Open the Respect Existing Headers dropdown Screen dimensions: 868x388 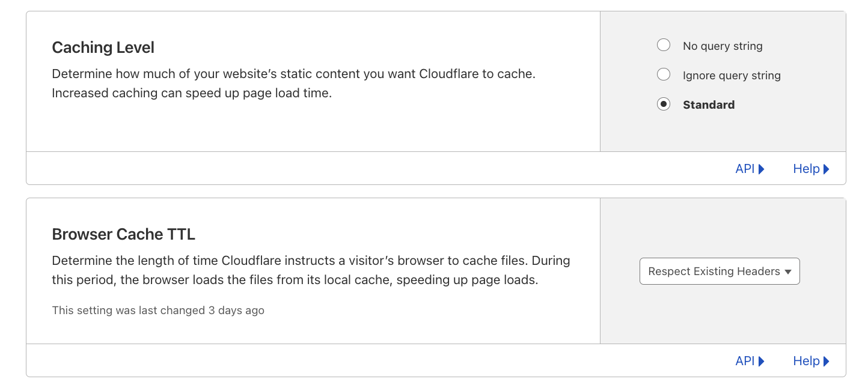point(720,271)
